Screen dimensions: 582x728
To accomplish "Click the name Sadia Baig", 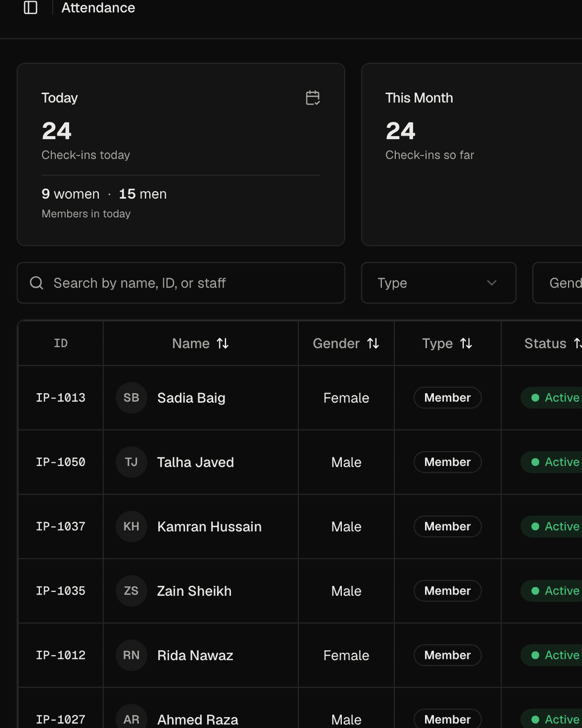I will point(192,398).
